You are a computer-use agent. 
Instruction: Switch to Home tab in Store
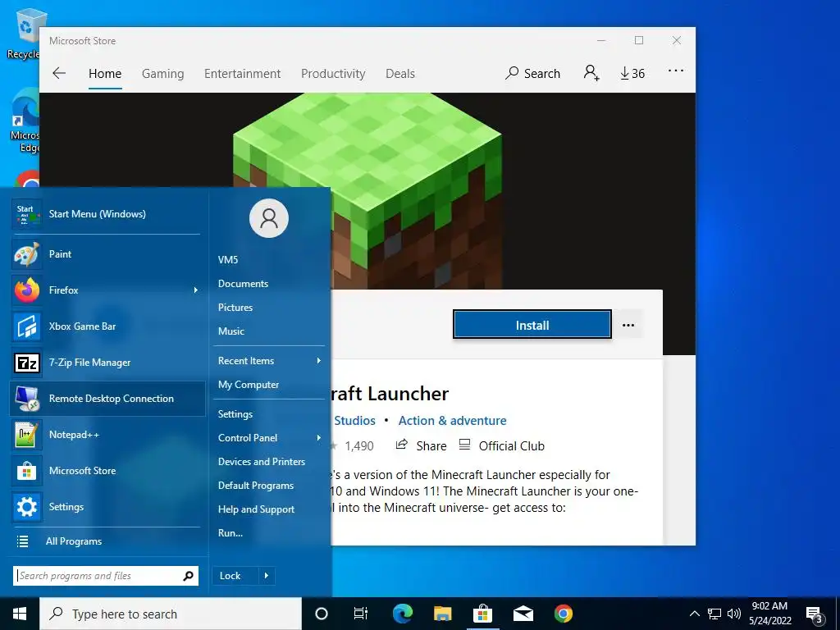click(105, 73)
